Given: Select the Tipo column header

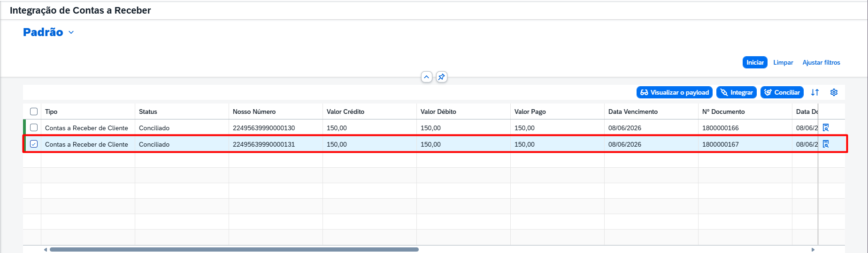Looking at the screenshot, I should click(x=88, y=112).
